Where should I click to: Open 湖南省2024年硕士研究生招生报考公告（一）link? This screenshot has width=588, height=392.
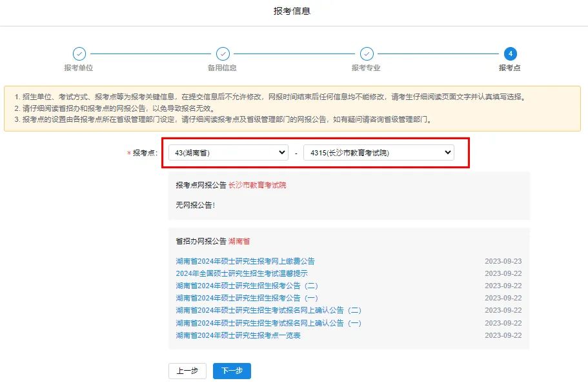click(x=247, y=298)
